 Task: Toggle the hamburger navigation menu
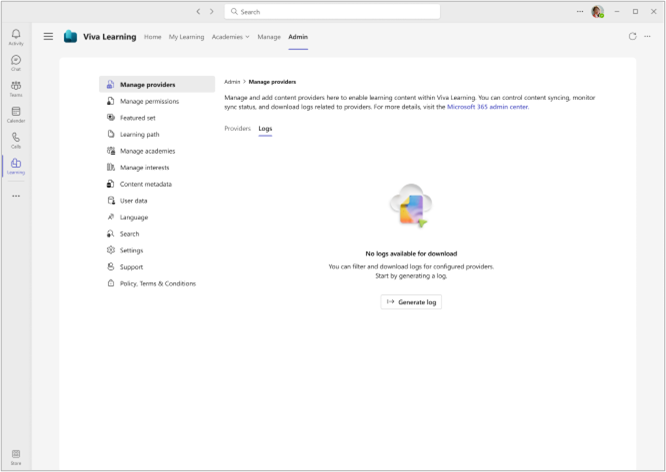click(x=48, y=37)
